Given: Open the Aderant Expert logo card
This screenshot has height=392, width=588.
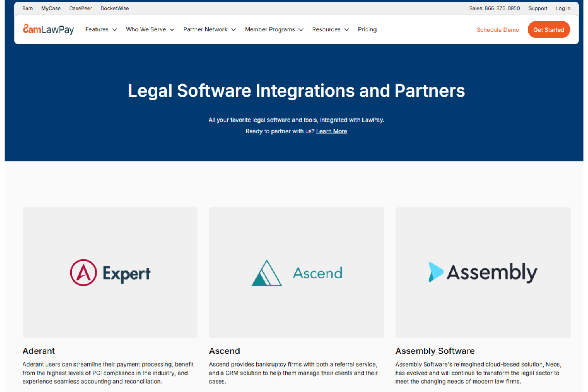Looking at the screenshot, I should 110,272.
